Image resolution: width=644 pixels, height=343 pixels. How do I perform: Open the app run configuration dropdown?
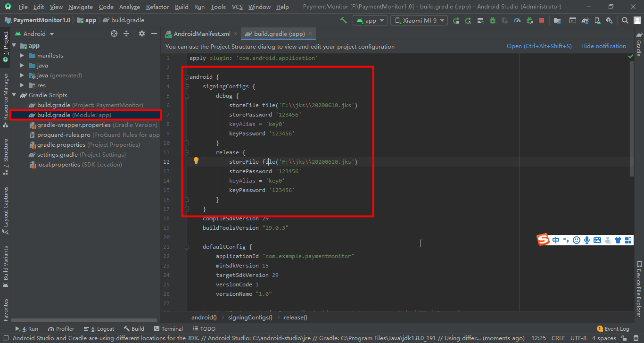pos(370,20)
